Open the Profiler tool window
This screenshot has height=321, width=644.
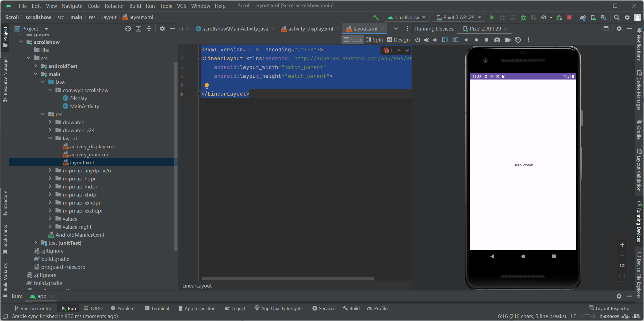(x=378, y=308)
